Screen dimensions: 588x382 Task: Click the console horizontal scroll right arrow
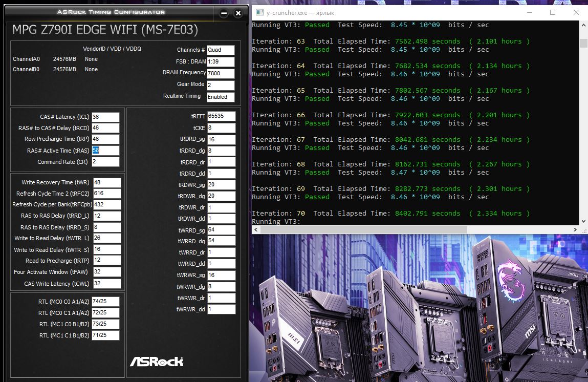tap(575, 229)
